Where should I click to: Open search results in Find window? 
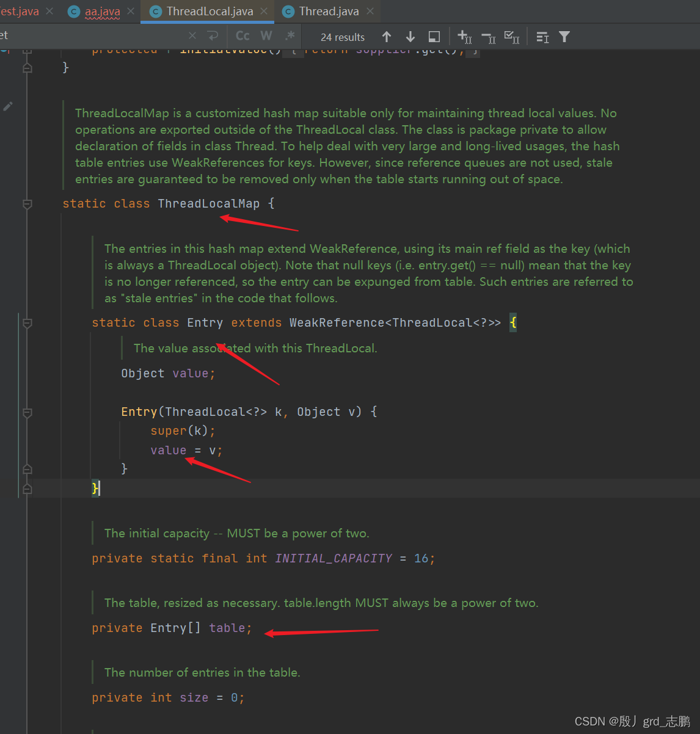[x=434, y=37]
